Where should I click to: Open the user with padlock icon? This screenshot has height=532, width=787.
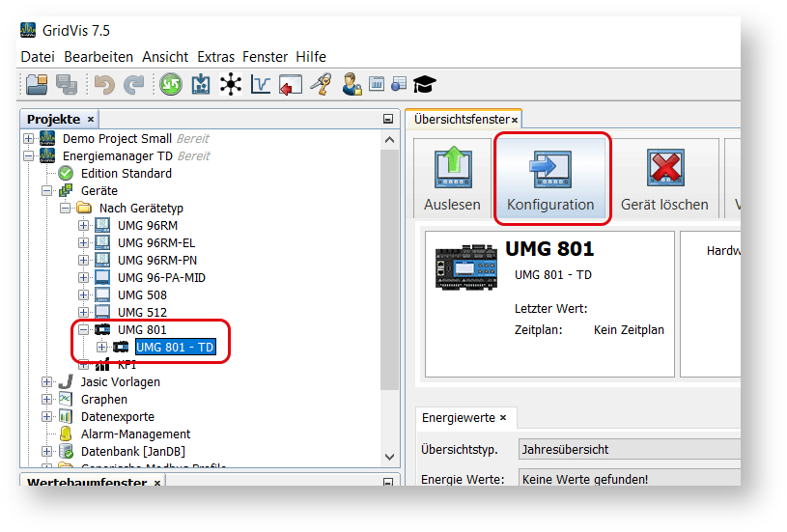tap(351, 85)
